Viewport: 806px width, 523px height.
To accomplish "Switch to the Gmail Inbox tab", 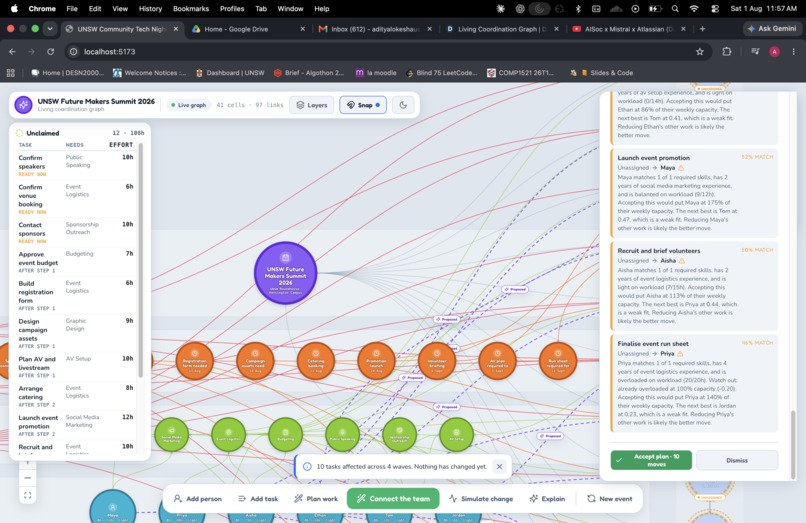I will click(x=374, y=29).
